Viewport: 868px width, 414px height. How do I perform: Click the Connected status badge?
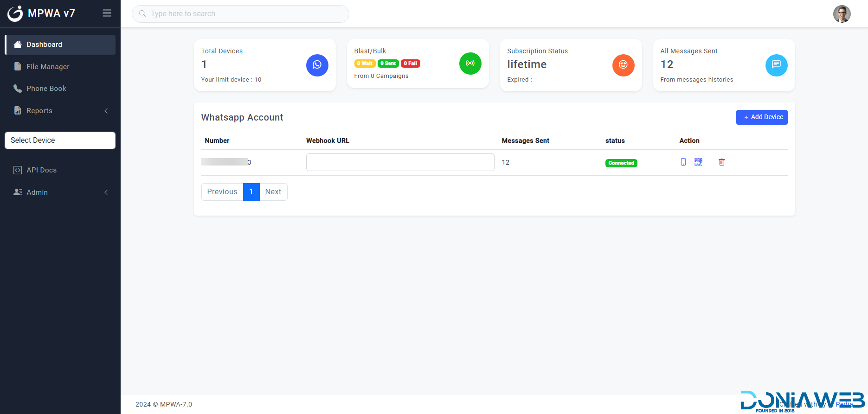pyautogui.click(x=621, y=163)
